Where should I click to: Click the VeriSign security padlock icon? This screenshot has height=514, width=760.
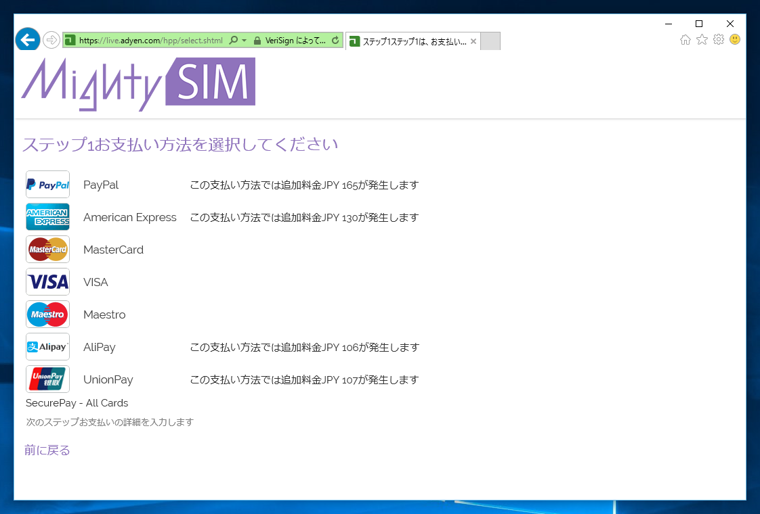[x=257, y=41]
